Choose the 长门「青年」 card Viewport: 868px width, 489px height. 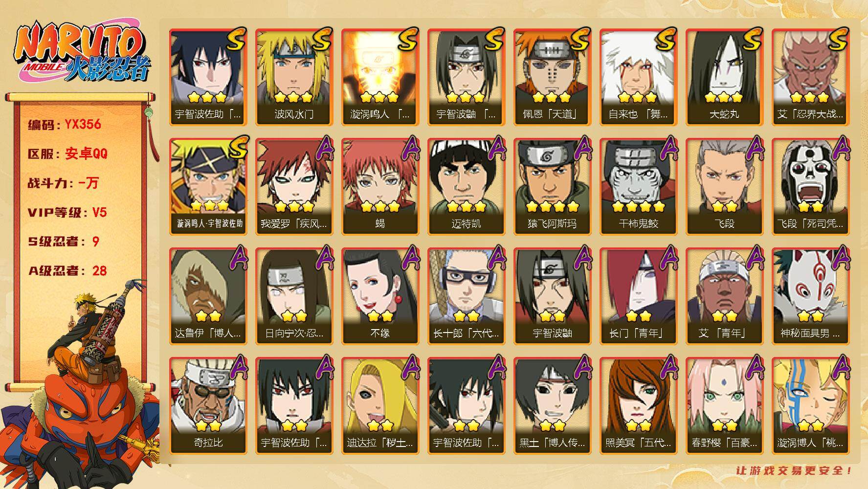[x=639, y=296]
